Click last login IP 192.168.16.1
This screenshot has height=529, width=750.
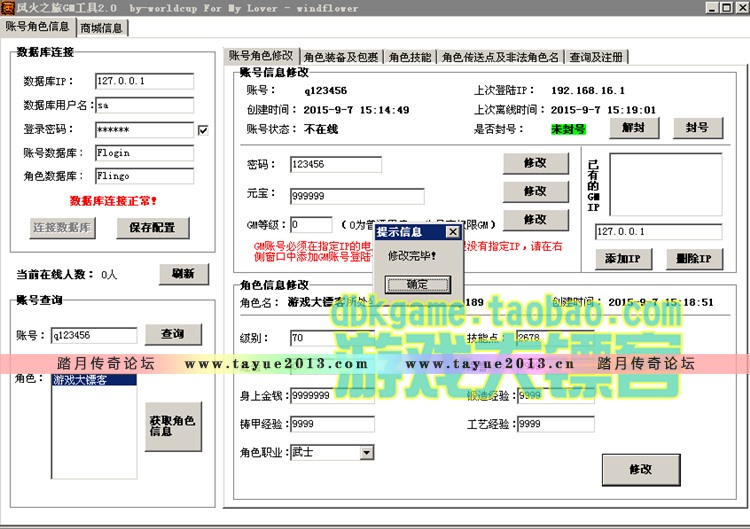(x=588, y=91)
